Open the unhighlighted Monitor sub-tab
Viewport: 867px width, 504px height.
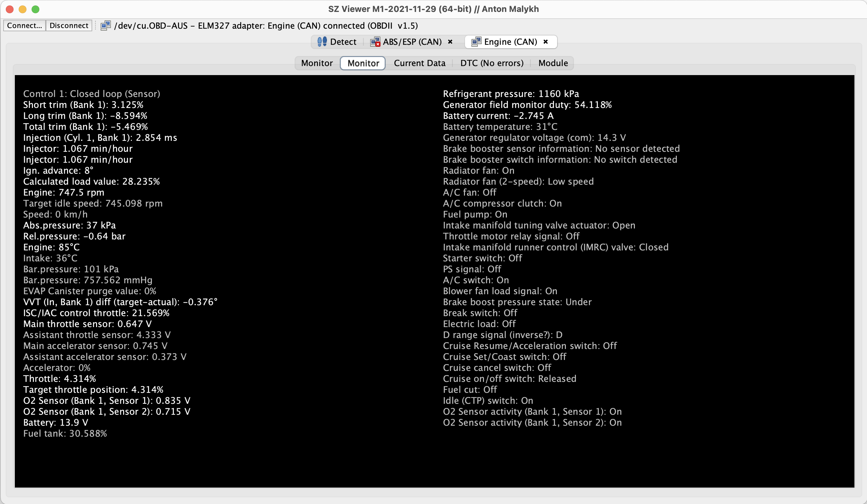317,63
